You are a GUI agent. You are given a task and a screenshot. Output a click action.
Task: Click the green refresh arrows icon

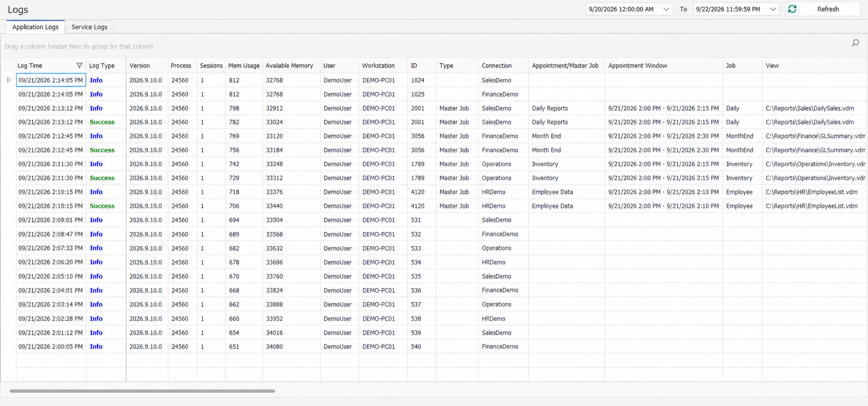pos(792,9)
